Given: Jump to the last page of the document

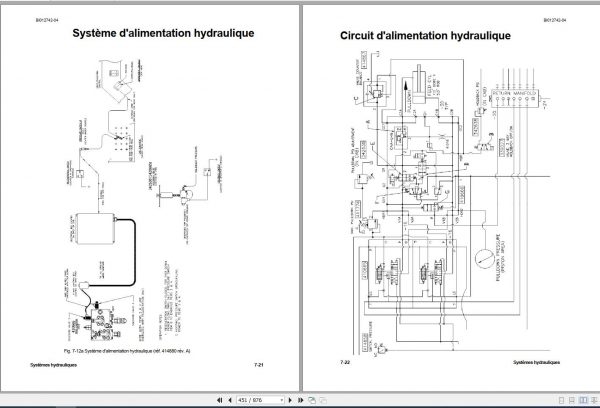Looking at the screenshot, I should [300, 400].
